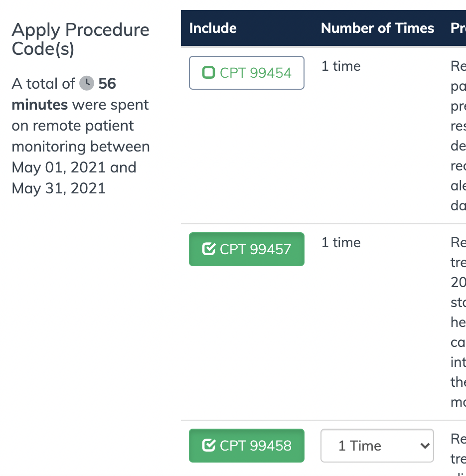Uncheck the checkmark icon in CPT 99458
This screenshot has width=466, height=476.
pyautogui.click(x=208, y=446)
